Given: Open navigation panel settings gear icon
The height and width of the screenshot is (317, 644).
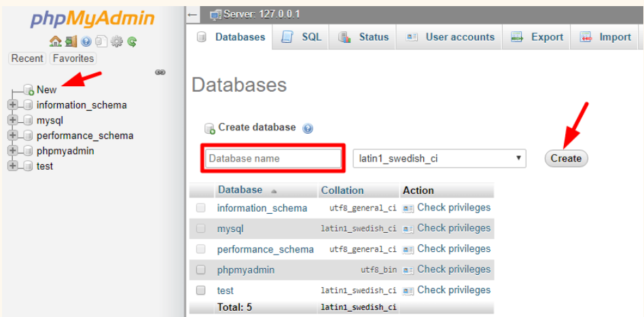Looking at the screenshot, I should coord(117,41).
